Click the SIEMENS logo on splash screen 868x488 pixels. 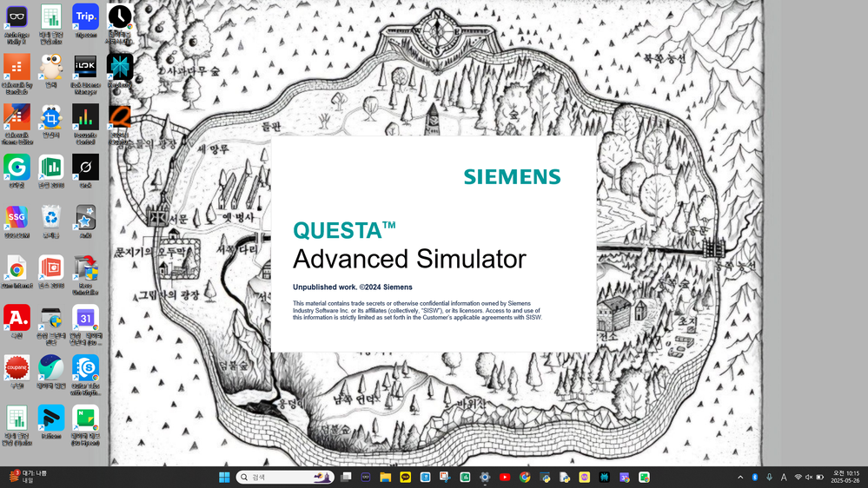click(512, 176)
